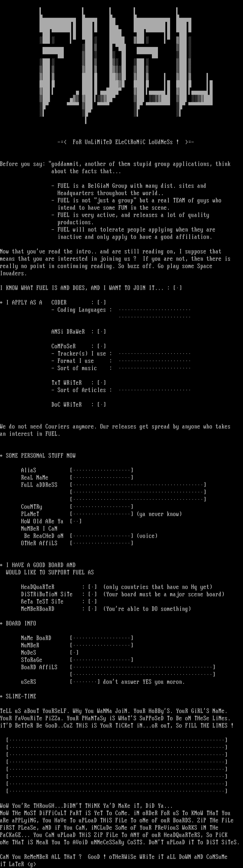Enable the MeMBeRBoaRD checkbox
243x868 pixels.
coord(92,609)
